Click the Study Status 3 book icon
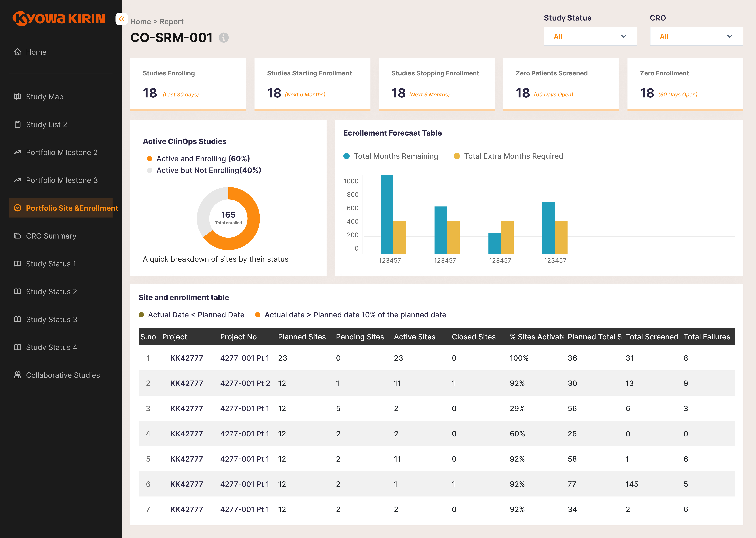 [18, 319]
